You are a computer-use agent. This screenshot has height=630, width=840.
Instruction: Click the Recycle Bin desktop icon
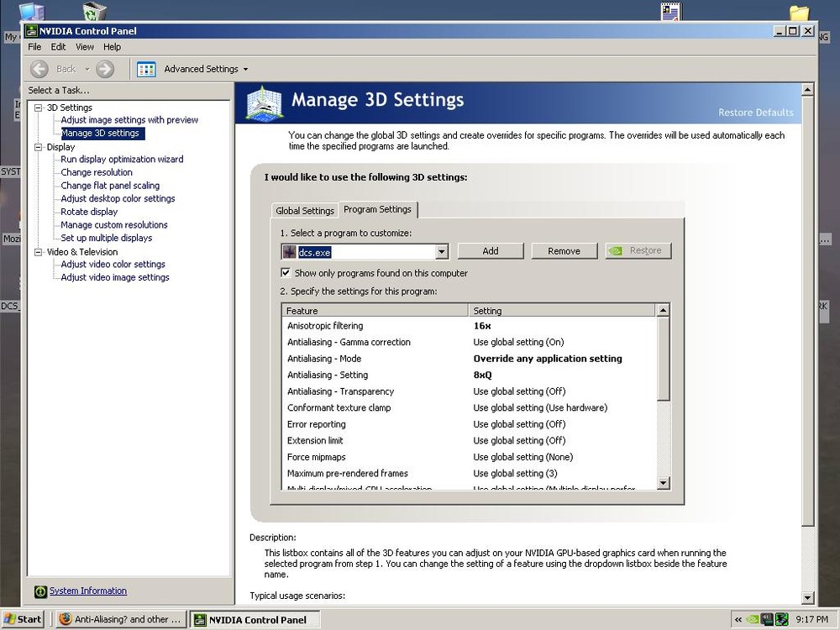click(x=94, y=11)
